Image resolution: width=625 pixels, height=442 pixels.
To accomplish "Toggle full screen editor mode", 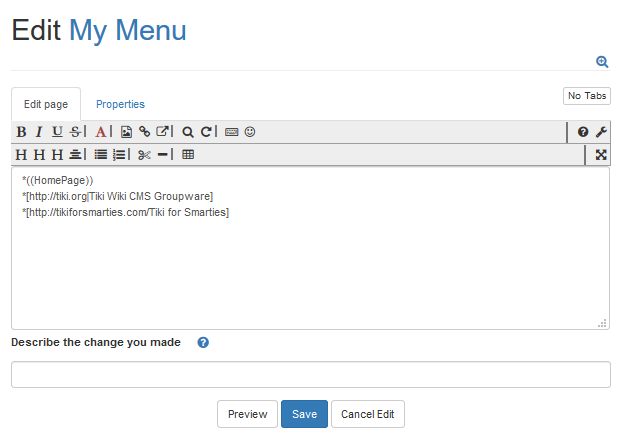I will 601,155.
